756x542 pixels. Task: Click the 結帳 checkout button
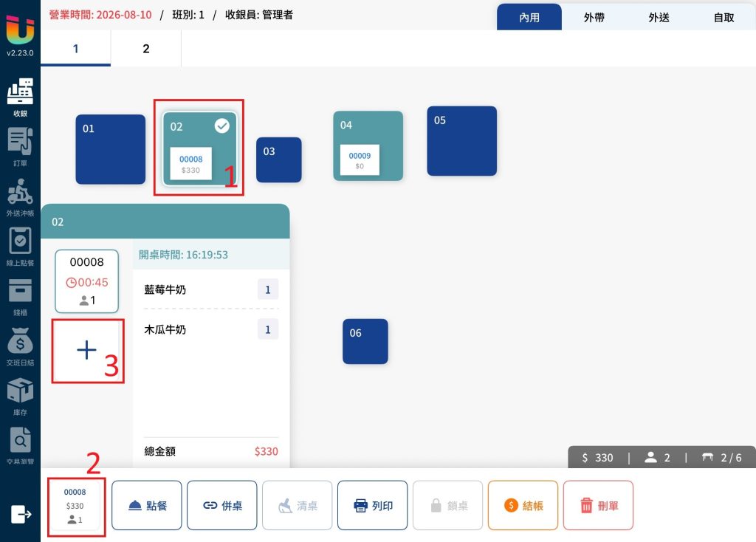click(523, 505)
